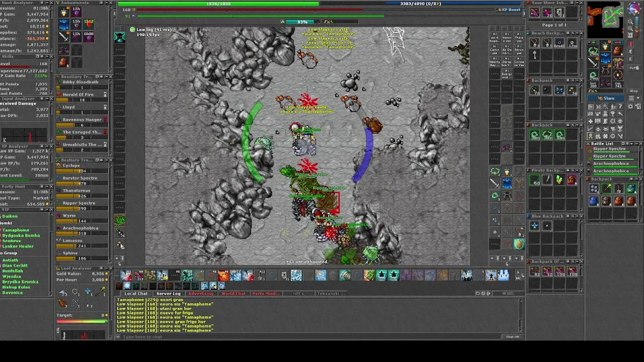Trigger the 'Hi Edron yes' hotkey
Screen dimensions: 644x362
pyautogui.click(x=519, y=50)
